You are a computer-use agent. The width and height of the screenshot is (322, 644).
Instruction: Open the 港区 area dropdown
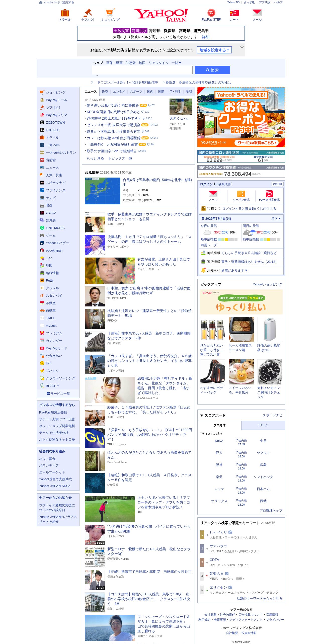point(276,218)
